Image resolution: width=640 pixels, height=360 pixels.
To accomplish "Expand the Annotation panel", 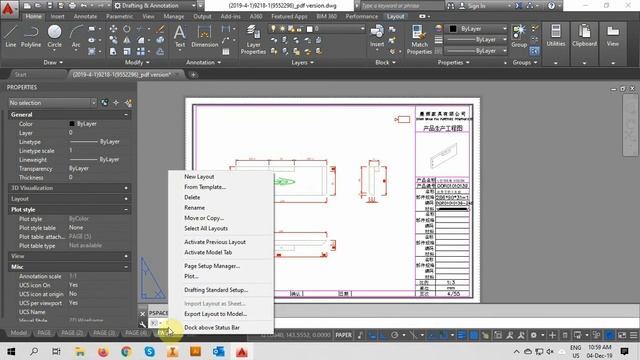I will pos(203,62).
